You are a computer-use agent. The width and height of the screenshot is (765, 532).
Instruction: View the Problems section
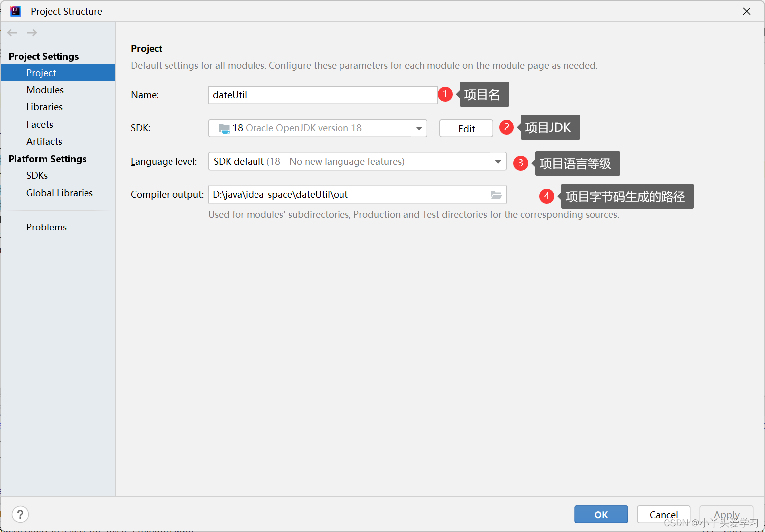tap(46, 227)
